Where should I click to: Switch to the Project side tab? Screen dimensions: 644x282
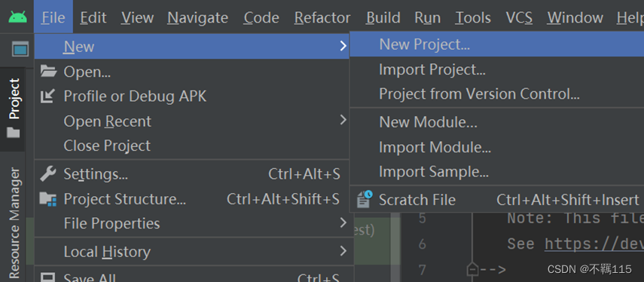tap(13, 109)
